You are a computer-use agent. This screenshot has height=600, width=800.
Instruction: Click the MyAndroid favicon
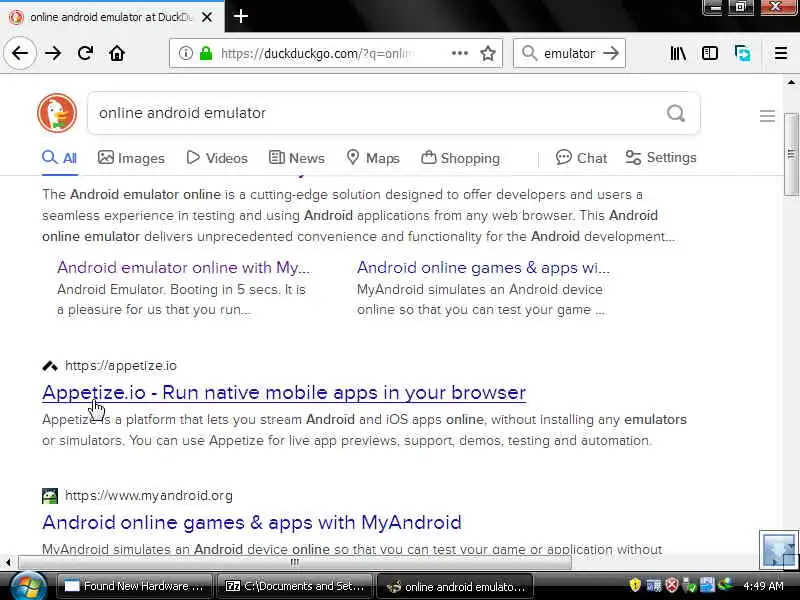pyautogui.click(x=49, y=495)
